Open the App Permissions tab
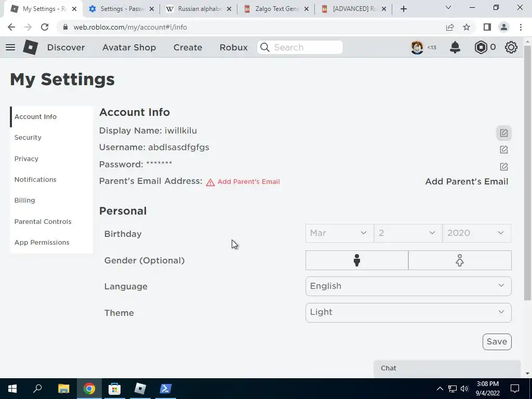Viewport: 532px width, 399px height. pos(51,243)
